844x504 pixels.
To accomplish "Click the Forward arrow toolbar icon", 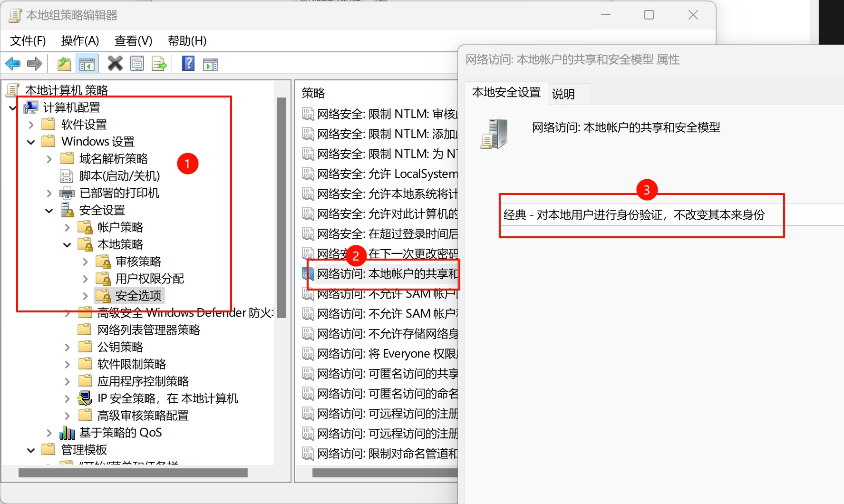I will tap(35, 64).
